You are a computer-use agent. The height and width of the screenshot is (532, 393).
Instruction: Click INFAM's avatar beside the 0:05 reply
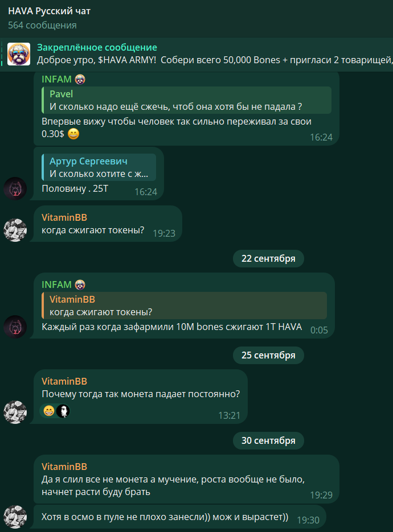point(15,327)
